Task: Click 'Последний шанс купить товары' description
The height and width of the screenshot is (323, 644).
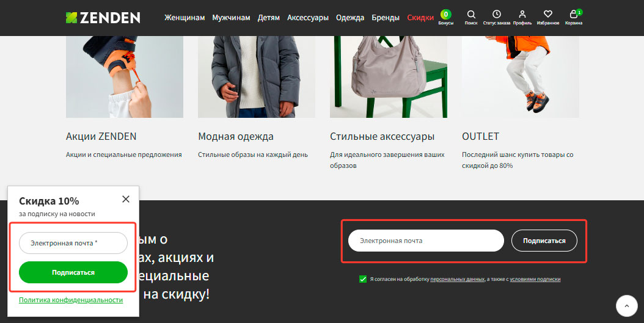Action: [518, 160]
